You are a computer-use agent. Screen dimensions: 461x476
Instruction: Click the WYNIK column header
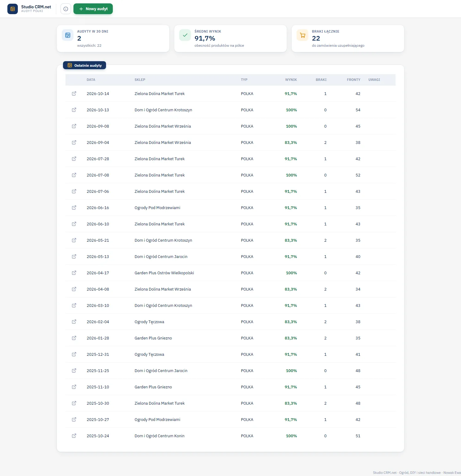(x=291, y=80)
